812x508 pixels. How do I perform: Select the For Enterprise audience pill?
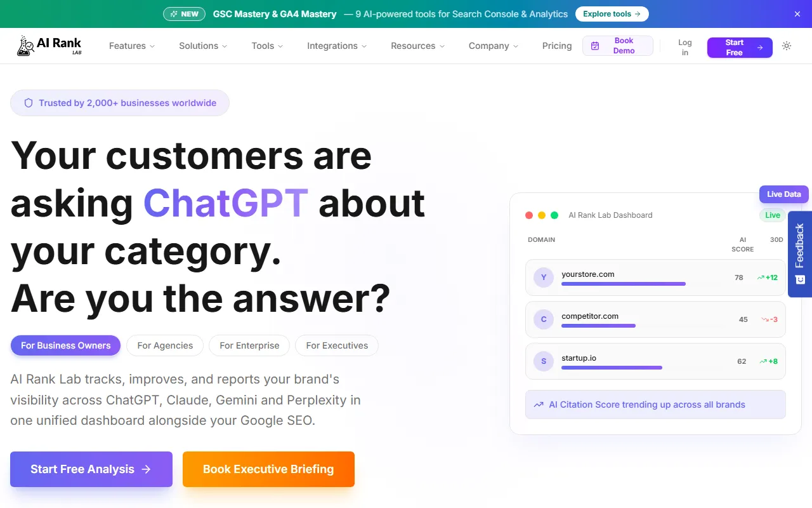point(249,345)
